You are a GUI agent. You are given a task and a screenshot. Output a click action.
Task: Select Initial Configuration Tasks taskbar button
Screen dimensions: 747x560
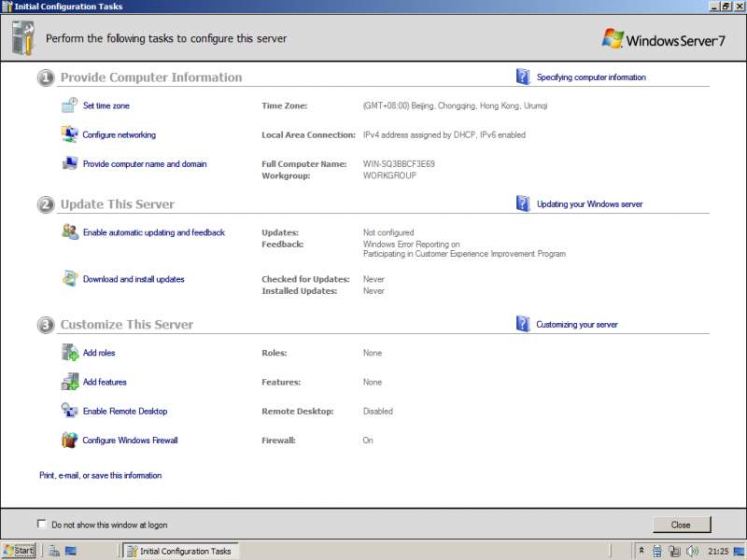(181, 551)
